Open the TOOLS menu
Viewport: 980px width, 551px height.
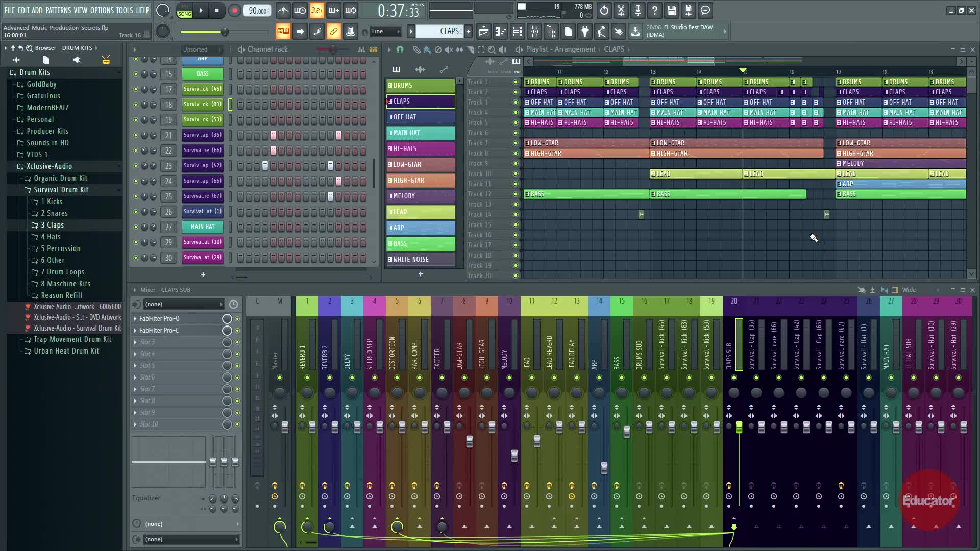click(124, 10)
